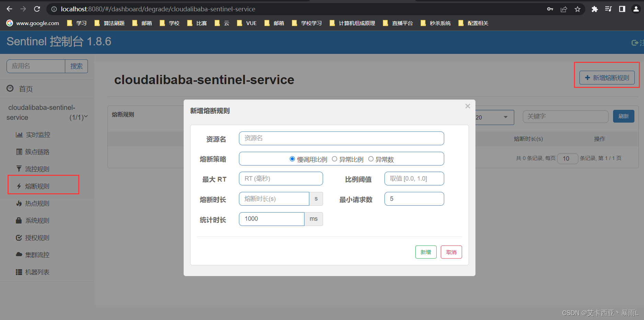This screenshot has height=320, width=644.
Task: Click the dashboard icon next to 首页
Action: (x=10, y=88)
